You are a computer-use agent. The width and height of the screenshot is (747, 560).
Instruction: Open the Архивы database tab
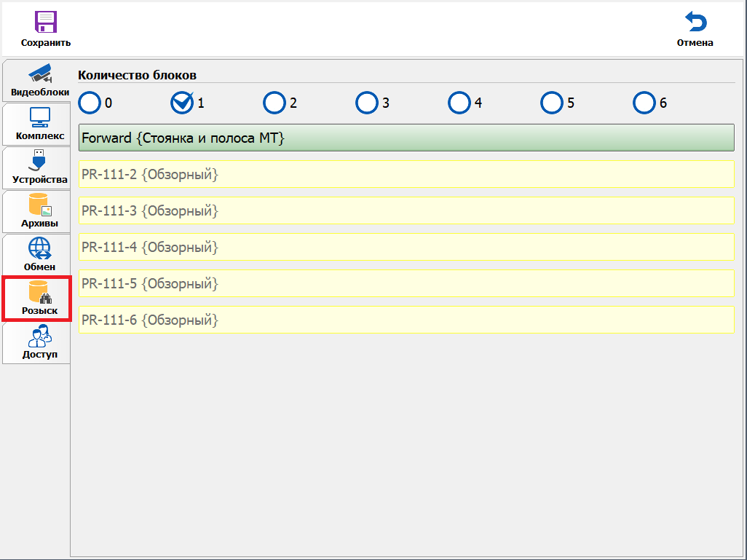(39, 212)
